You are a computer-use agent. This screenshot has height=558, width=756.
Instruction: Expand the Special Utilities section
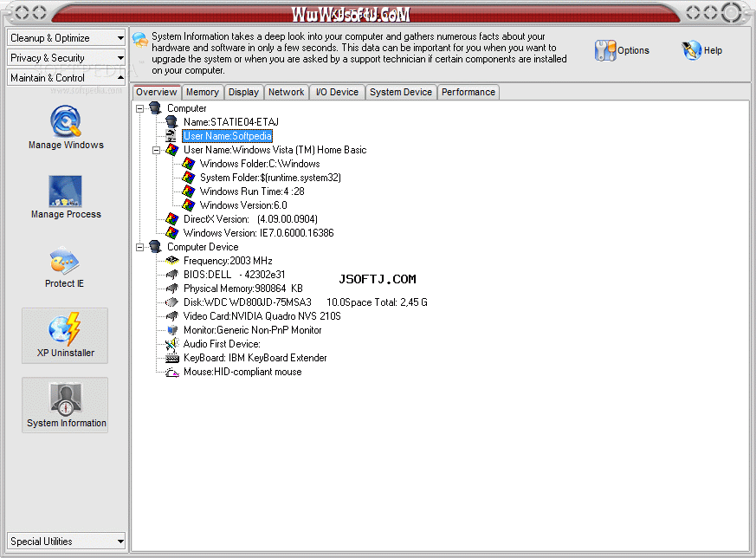[x=66, y=542]
